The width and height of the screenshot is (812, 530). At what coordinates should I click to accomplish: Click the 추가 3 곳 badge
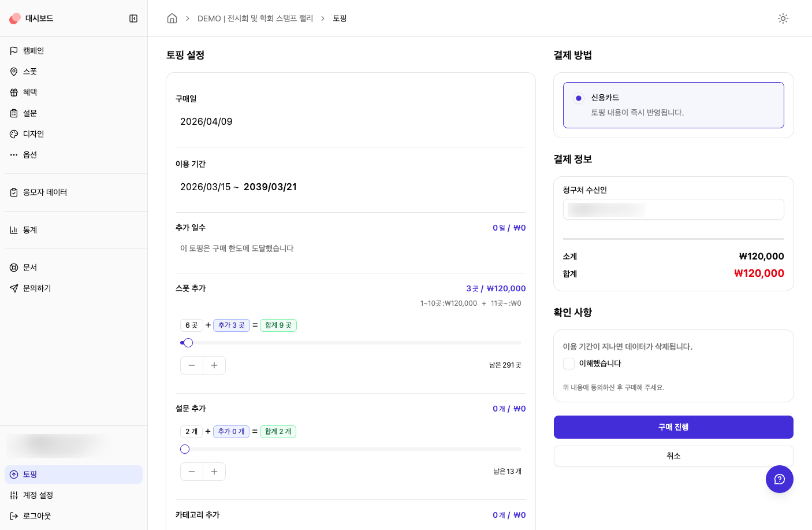click(x=232, y=325)
